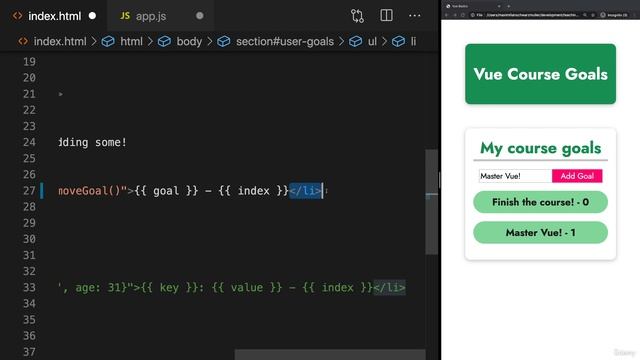
Task: Click the browser back arrow
Action: [x=447, y=15]
